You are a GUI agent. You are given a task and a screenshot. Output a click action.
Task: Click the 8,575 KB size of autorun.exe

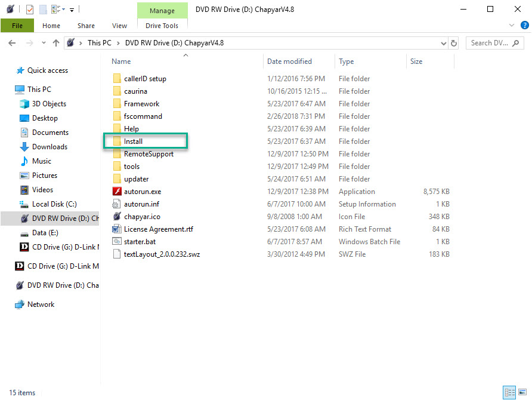(437, 192)
